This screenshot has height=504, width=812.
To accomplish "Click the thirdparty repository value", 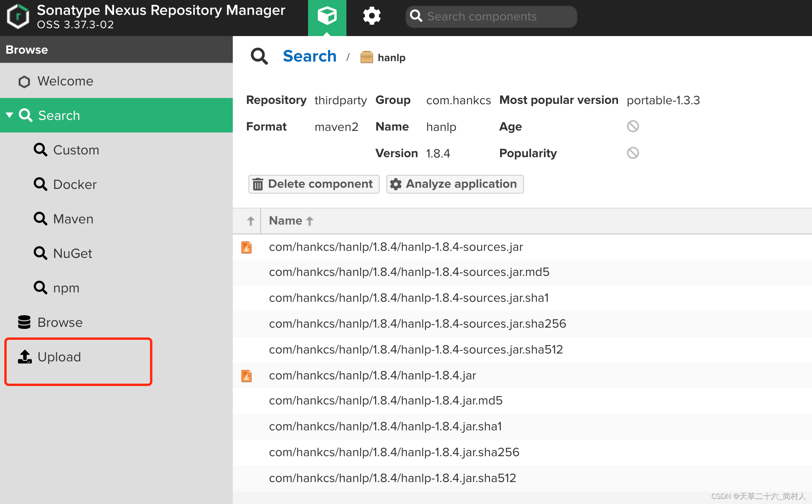I will pyautogui.click(x=341, y=100).
